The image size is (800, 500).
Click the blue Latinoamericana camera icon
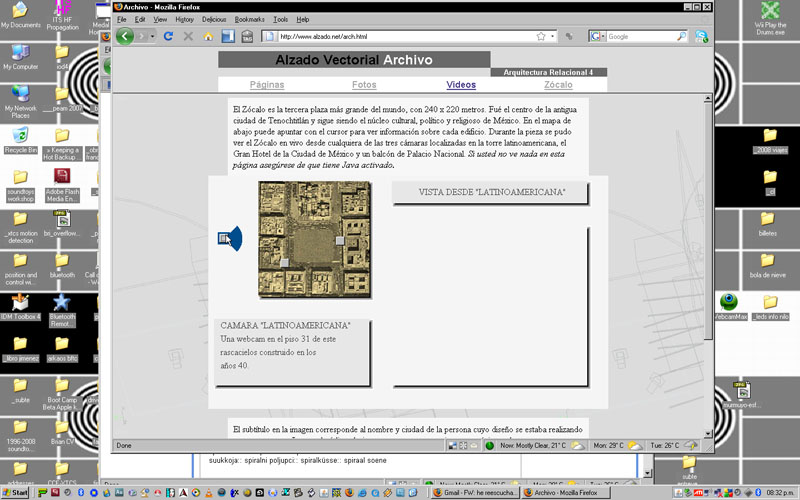230,238
